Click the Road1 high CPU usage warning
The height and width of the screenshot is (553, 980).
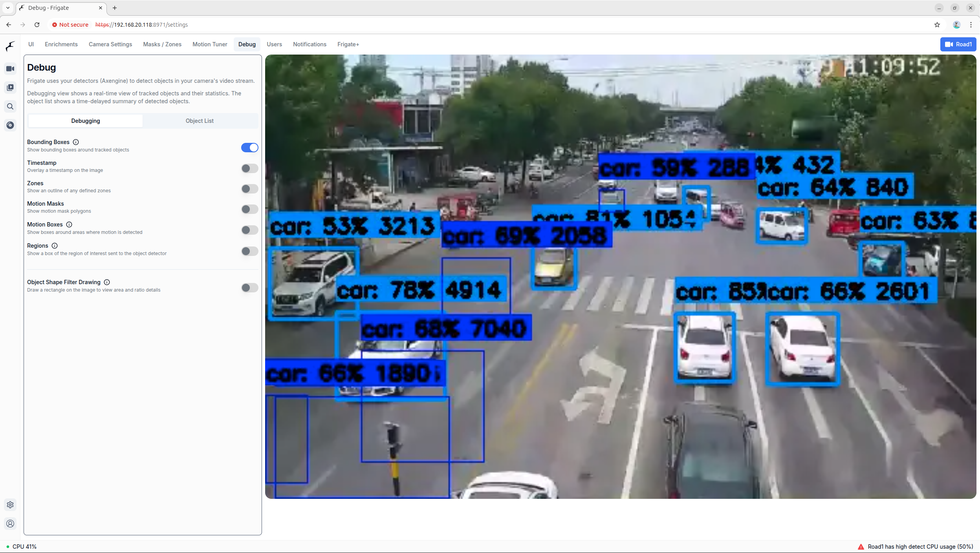pyautogui.click(x=916, y=546)
